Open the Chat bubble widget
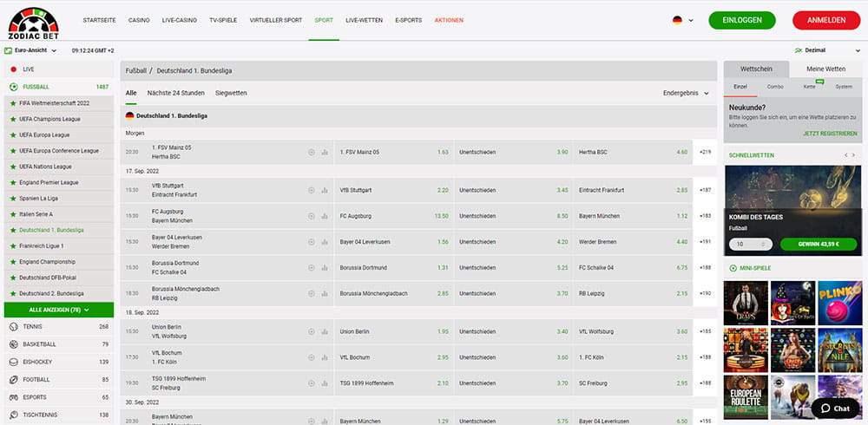 (x=835, y=409)
